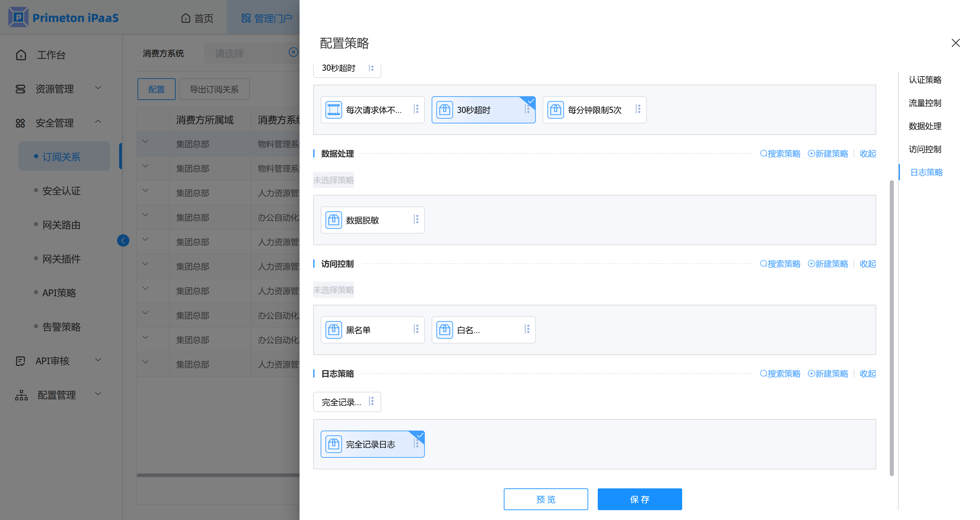Click the plus icon 新建策略 in 访问控制
Screen dimensions: 980x520
[x=811, y=264]
